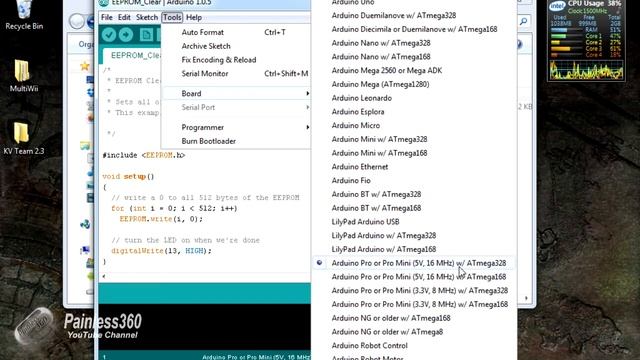Click the Favorites star in Explorer sidebar
640x360 pixels.
84,66
